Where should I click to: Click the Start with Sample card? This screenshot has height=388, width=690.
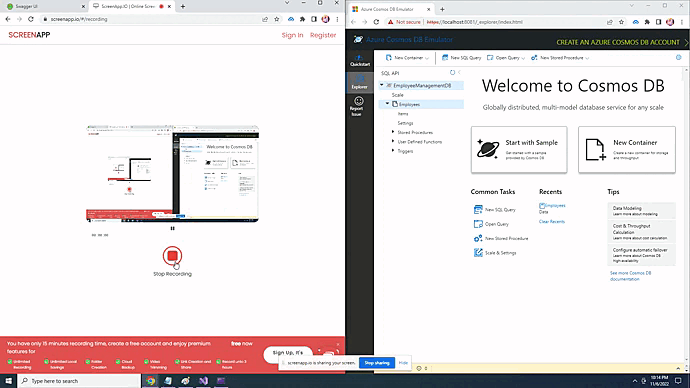coord(519,150)
